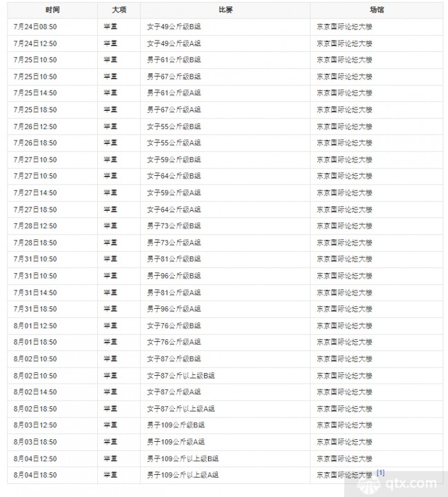
Task: Click the 场馆 column header
Action: pyautogui.click(x=377, y=10)
